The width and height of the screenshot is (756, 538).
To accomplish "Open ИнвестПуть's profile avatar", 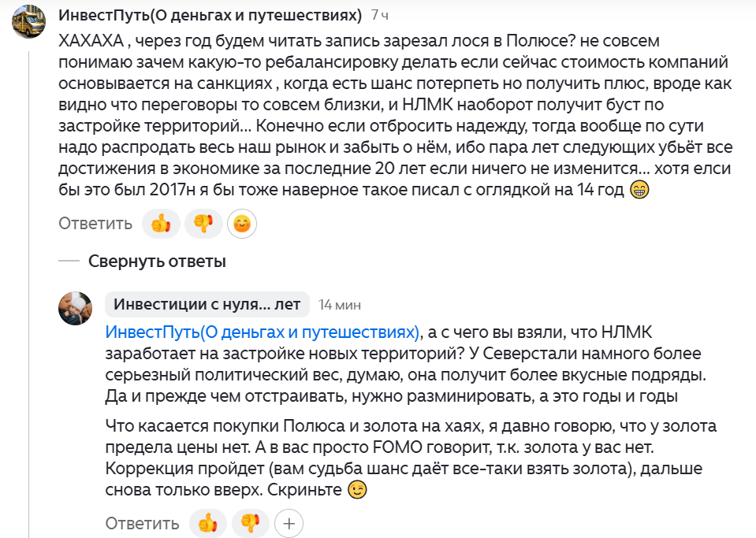I will point(28,19).
